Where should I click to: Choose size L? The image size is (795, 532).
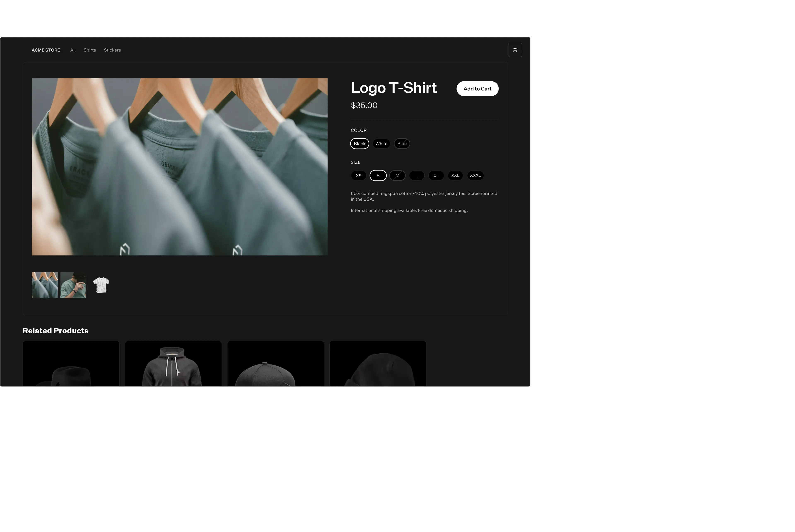pyautogui.click(x=417, y=175)
